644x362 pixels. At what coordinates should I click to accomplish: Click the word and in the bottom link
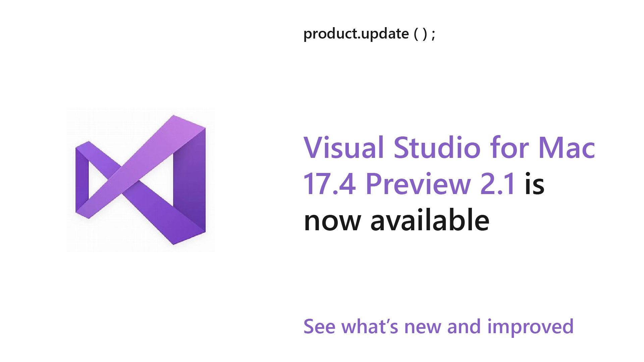(x=464, y=326)
